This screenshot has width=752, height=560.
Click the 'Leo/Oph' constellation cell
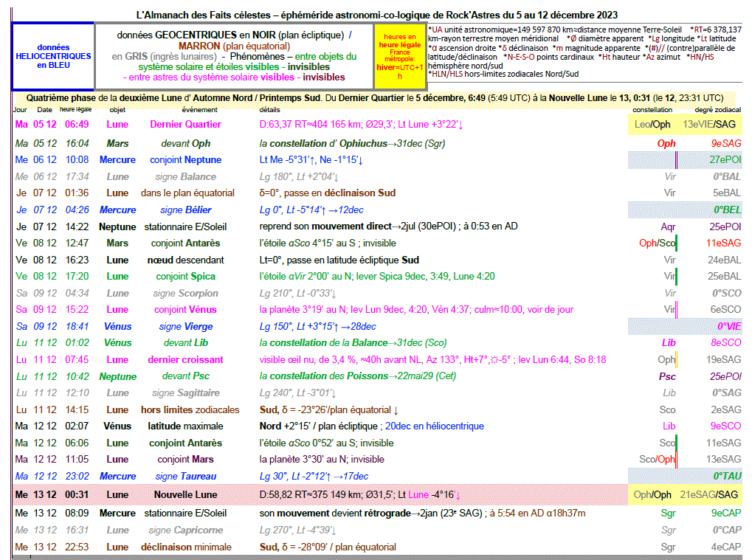click(652, 124)
